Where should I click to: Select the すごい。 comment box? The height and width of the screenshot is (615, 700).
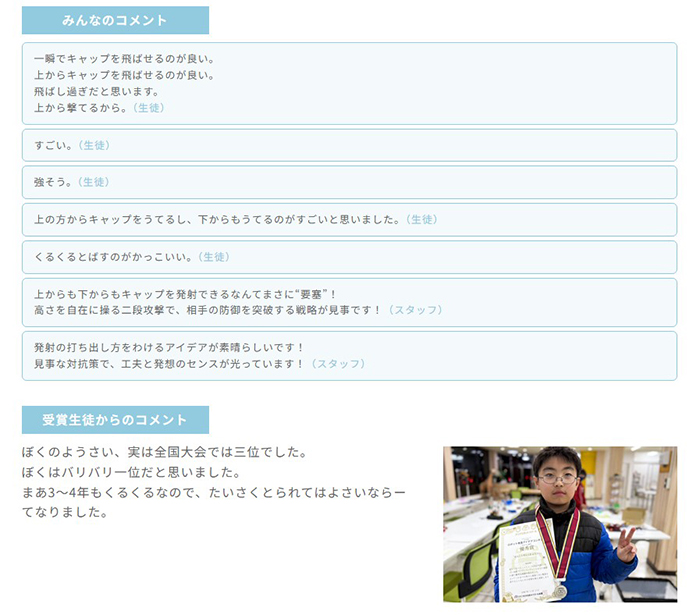[x=349, y=145]
